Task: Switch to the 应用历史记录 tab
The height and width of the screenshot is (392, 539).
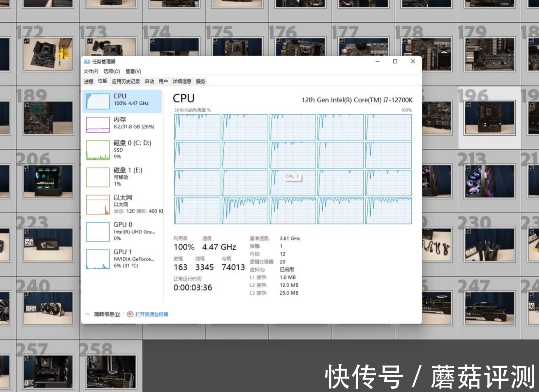Action: (x=126, y=81)
